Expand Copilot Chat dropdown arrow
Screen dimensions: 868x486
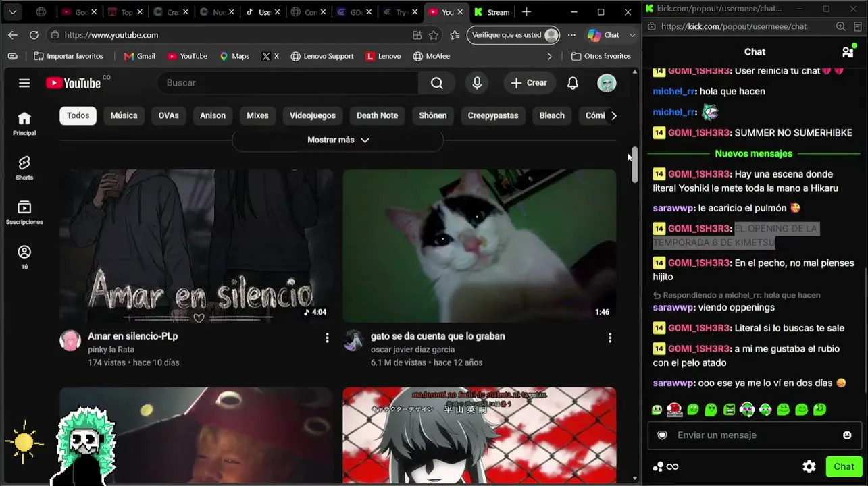click(x=632, y=35)
